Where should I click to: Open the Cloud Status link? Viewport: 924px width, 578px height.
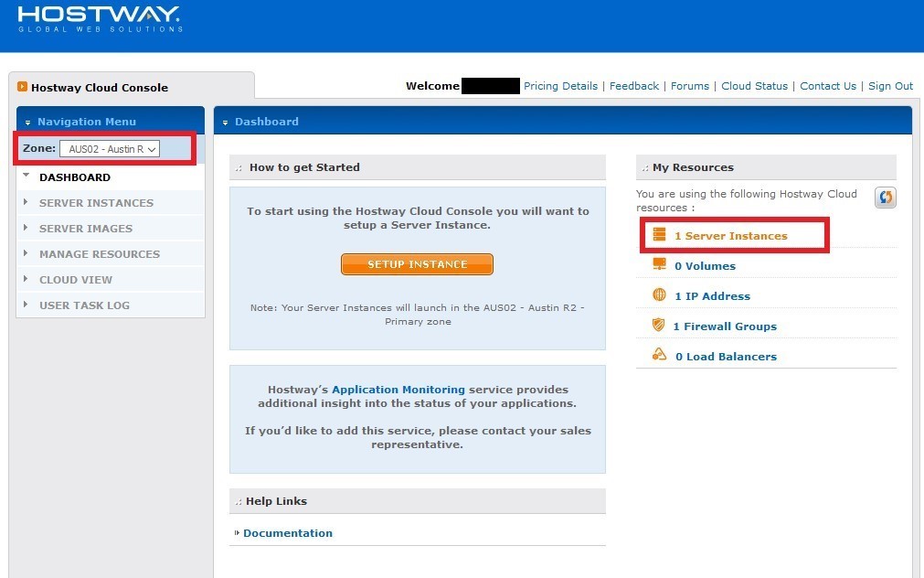(754, 86)
